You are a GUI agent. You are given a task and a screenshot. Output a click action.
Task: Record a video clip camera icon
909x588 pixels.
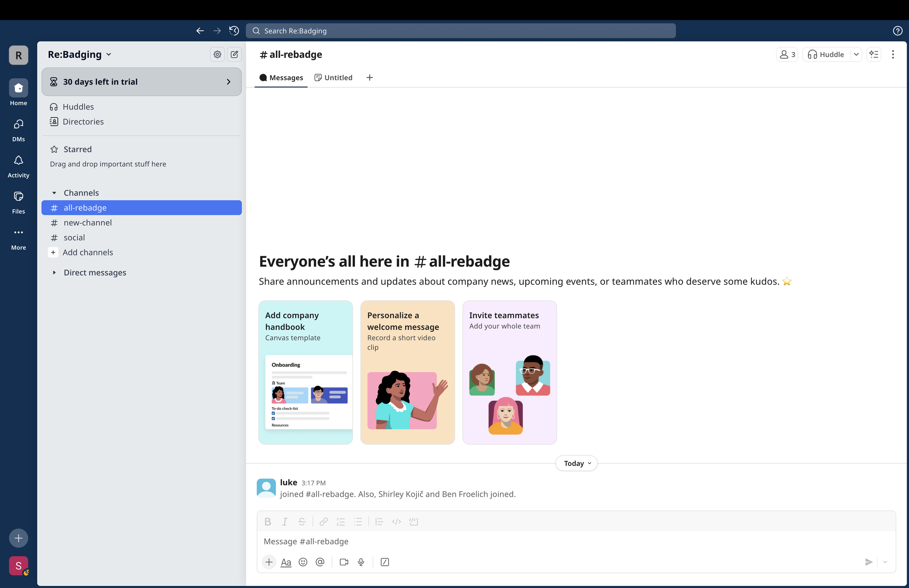click(x=344, y=562)
